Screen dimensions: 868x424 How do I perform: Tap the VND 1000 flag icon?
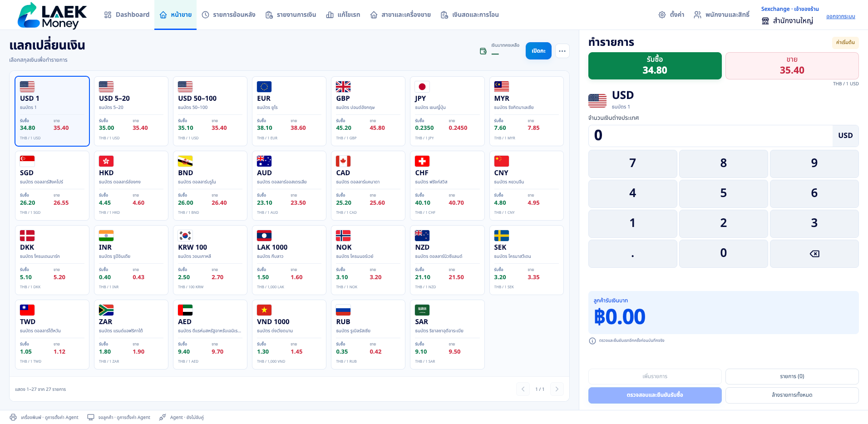click(264, 310)
